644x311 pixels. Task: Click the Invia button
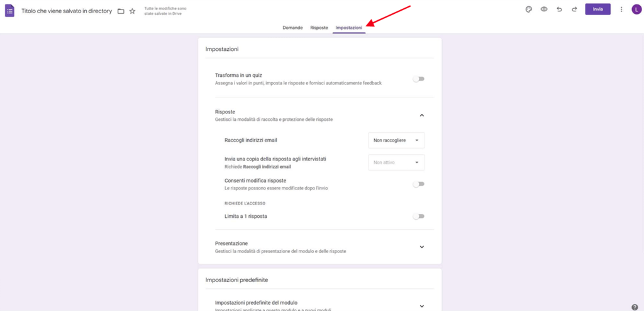click(x=597, y=9)
